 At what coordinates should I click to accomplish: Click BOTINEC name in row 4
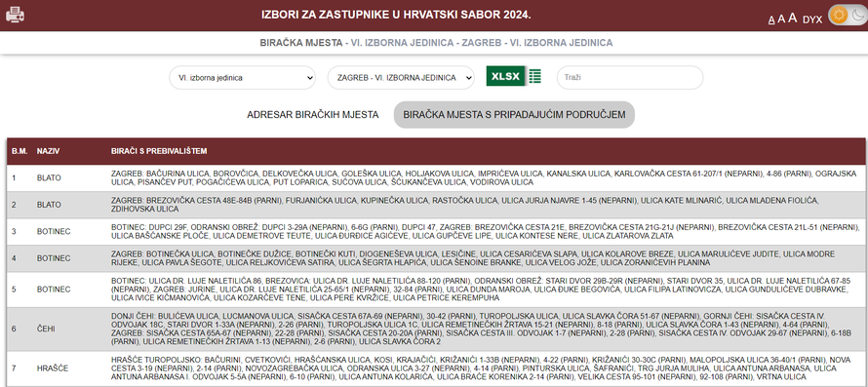pyautogui.click(x=53, y=258)
